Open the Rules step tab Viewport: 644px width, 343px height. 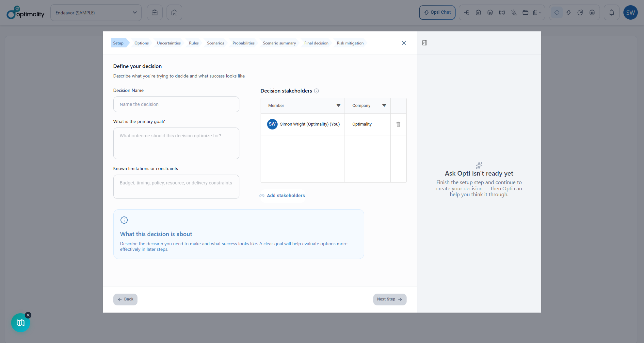(x=194, y=43)
